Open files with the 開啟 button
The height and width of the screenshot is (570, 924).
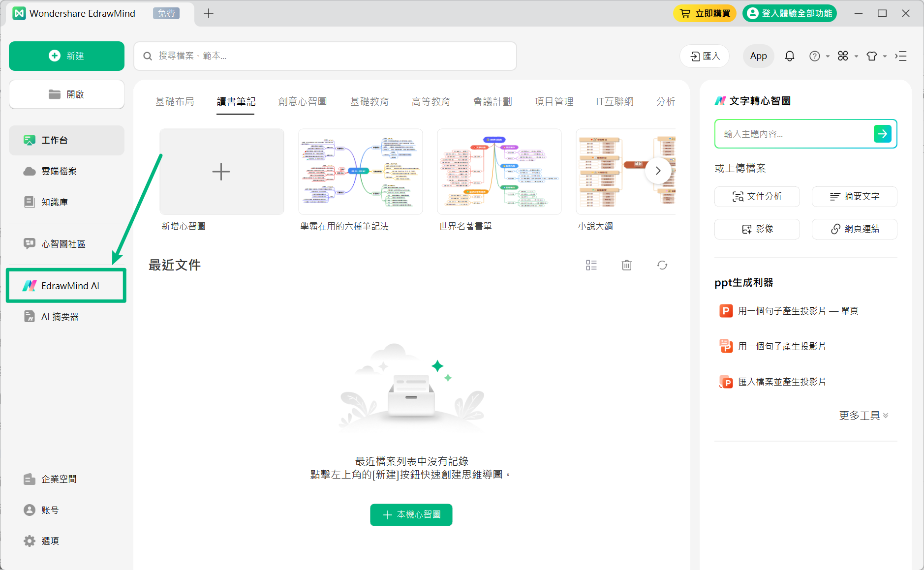coord(66,94)
